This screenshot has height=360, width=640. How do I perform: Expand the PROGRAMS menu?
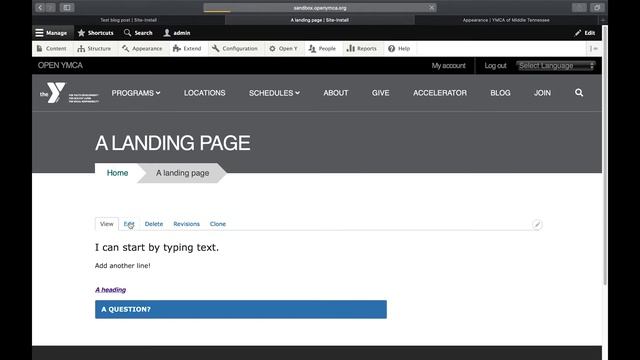point(136,93)
